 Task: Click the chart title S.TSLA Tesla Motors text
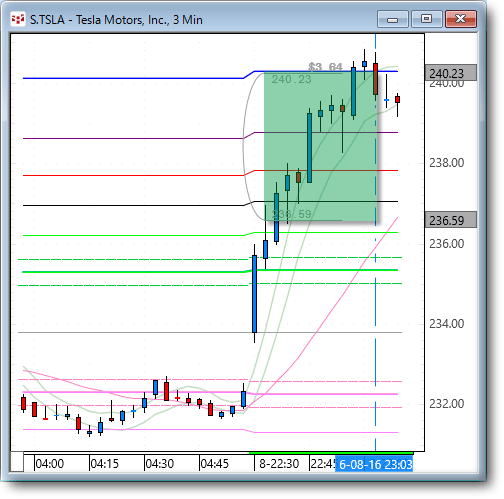[x=116, y=20]
